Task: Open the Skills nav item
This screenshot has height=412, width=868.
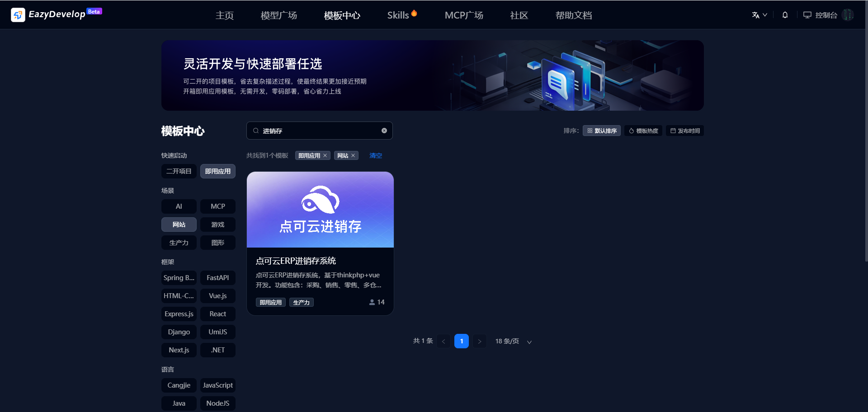Action: 402,15
